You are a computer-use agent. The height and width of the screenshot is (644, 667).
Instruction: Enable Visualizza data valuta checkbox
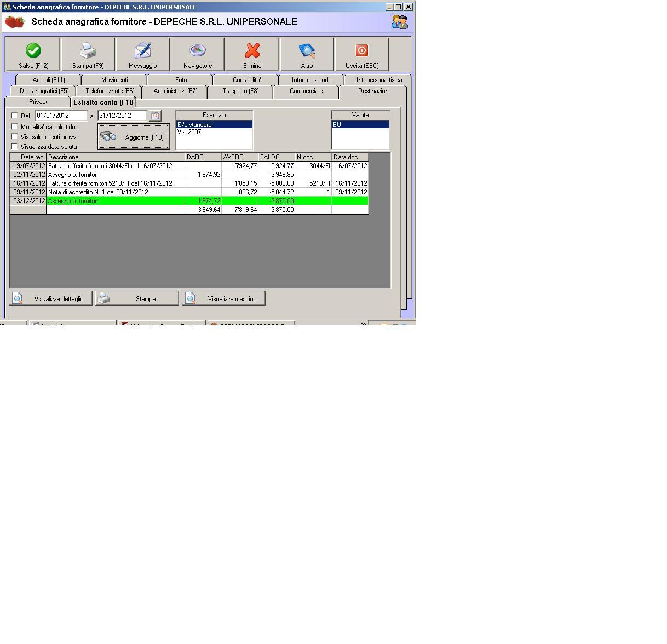(x=15, y=146)
